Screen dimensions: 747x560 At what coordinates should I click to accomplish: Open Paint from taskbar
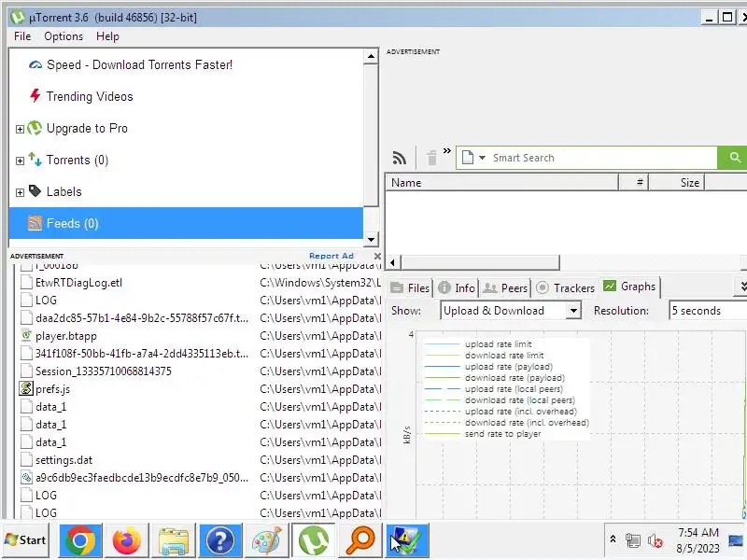(x=267, y=540)
